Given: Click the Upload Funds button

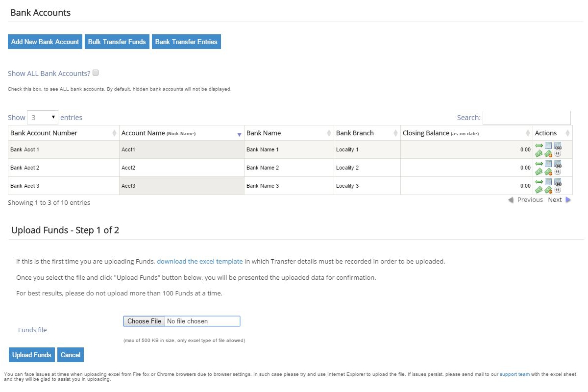Looking at the screenshot, I should 31,354.
